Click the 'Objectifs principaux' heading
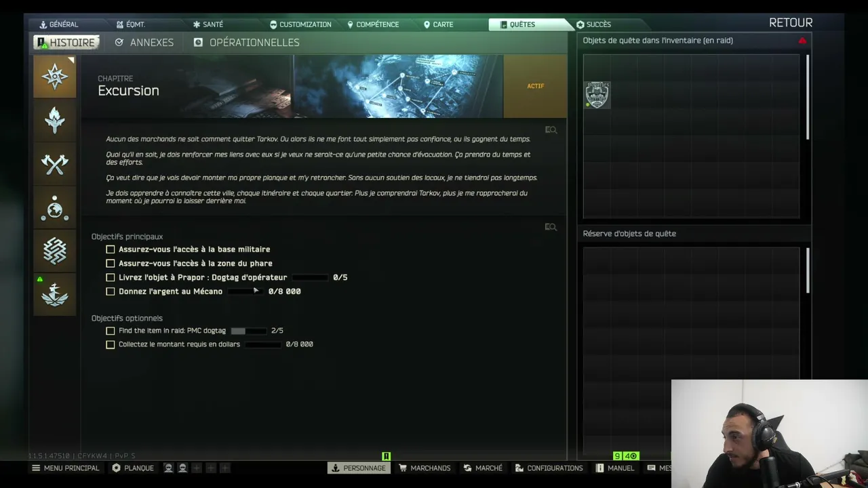Viewport: 868px width, 488px height. pyautogui.click(x=127, y=237)
